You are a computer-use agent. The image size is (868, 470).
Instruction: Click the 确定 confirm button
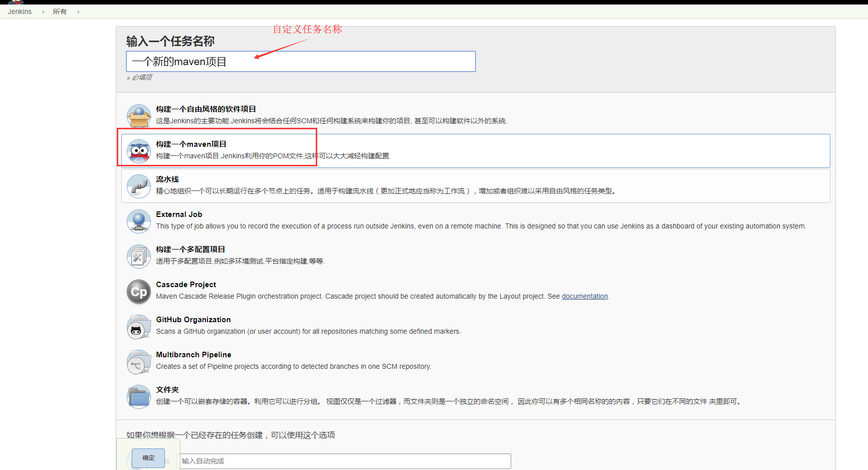148,458
